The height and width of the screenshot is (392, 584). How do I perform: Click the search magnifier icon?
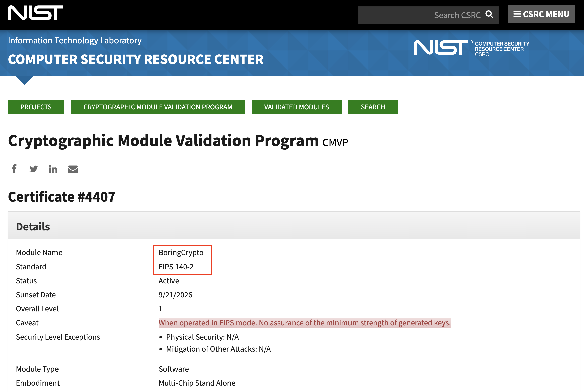[489, 14]
